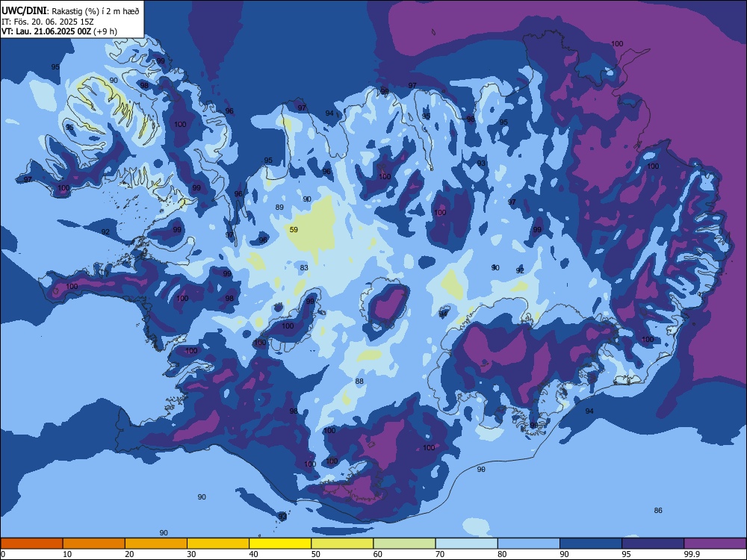Screen dimensions: 747x560
Task: Select the 10–20 orange legend color band
Action: 94,544
